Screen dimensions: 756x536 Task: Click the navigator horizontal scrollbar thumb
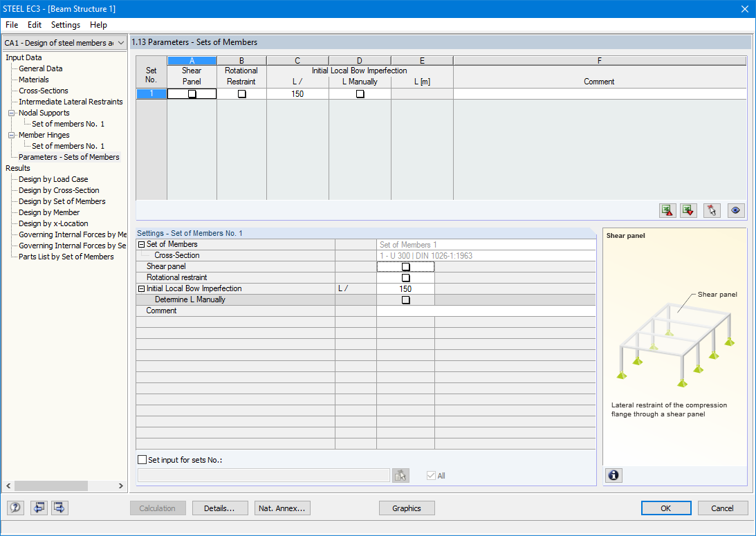tap(50, 486)
